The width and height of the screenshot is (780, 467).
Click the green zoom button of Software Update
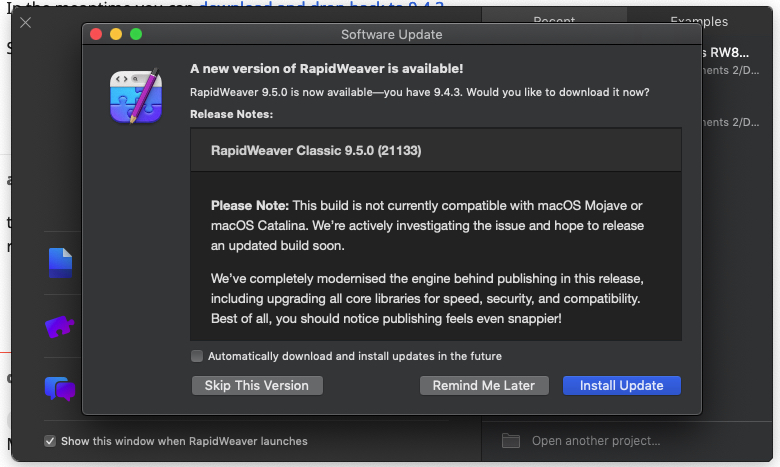tap(136, 34)
